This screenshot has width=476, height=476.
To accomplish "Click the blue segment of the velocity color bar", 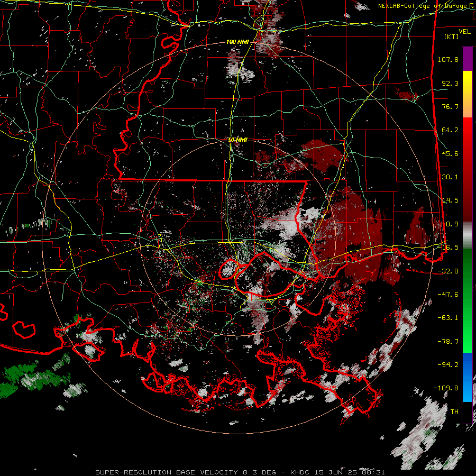I will coord(467,377).
